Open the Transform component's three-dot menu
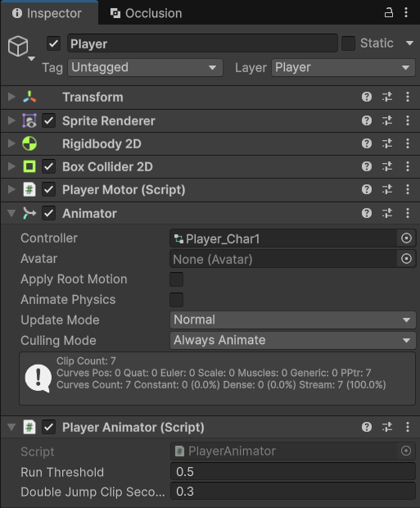The width and height of the screenshot is (420, 508). pyautogui.click(x=408, y=97)
